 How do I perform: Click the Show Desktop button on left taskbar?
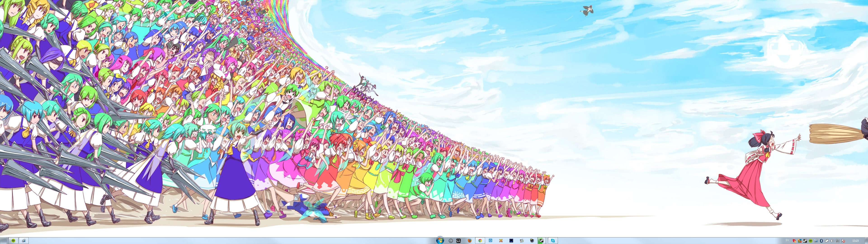(x=3, y=241)
